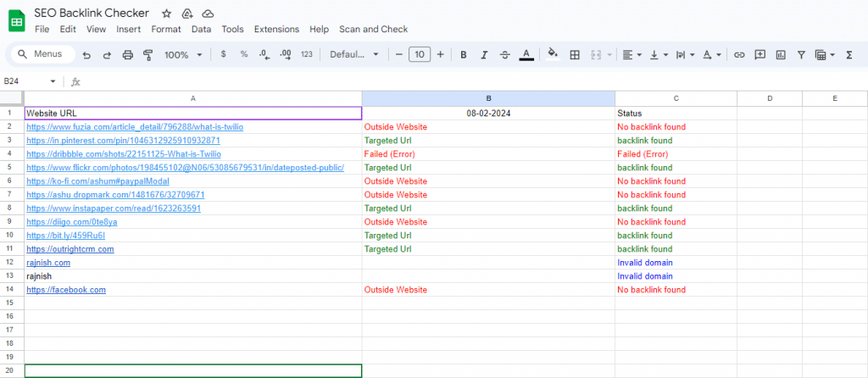Open the dribbble.com shots link
Screen dimensions: 868x378
click(x=124, y=154)
